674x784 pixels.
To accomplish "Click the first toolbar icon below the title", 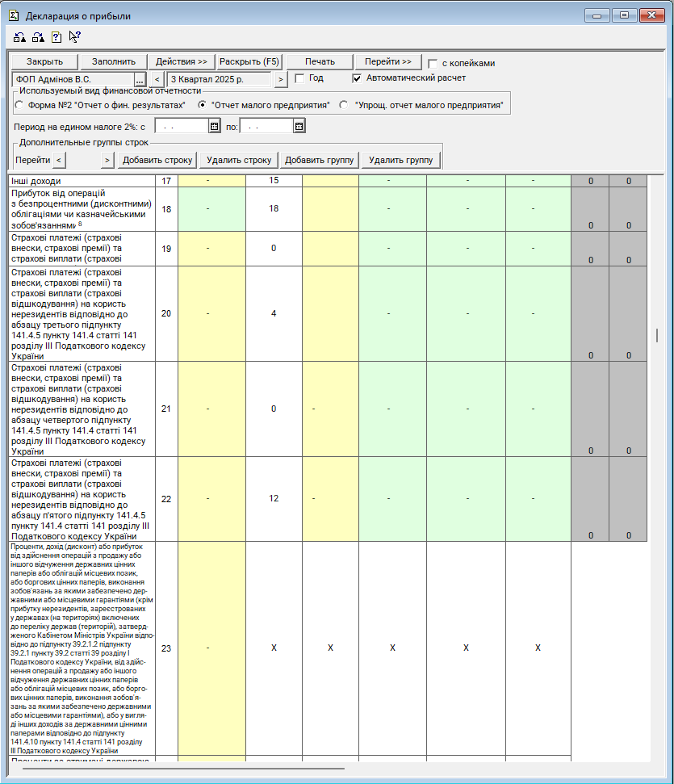I will 18,37.
